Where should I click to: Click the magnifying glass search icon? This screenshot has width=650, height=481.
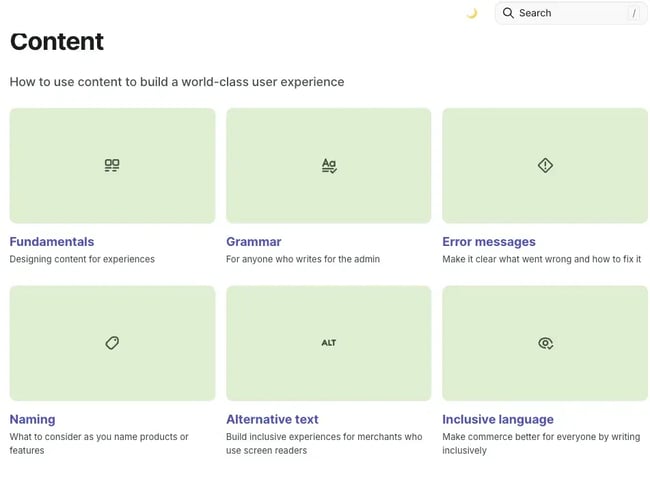click(508, 13)
